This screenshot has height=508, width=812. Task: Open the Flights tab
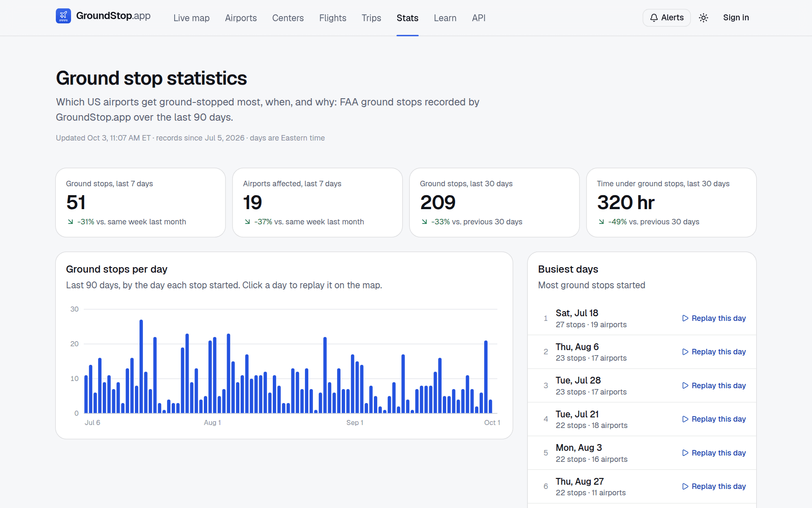(333, 18)
